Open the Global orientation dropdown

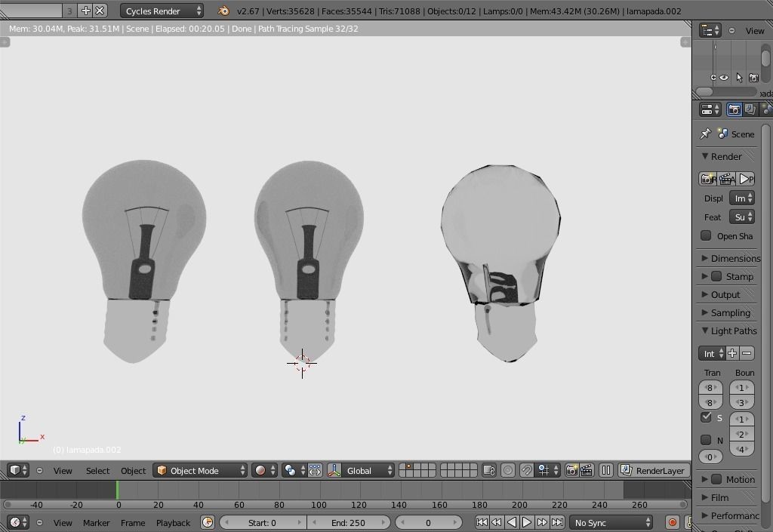tap(368, 470)
